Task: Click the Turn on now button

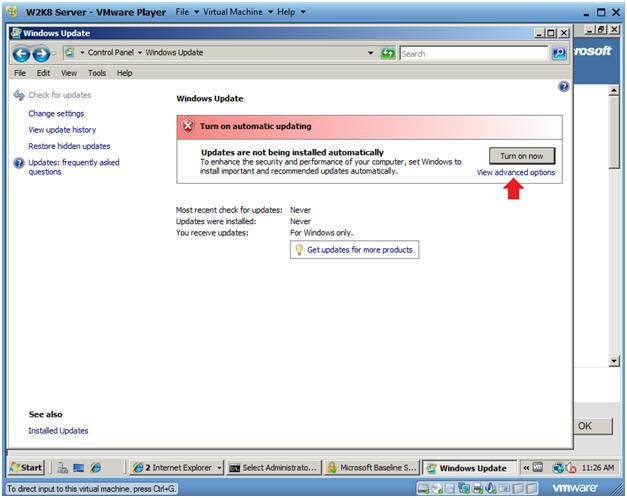Action: pyautogui.click(x=522, y=156)
